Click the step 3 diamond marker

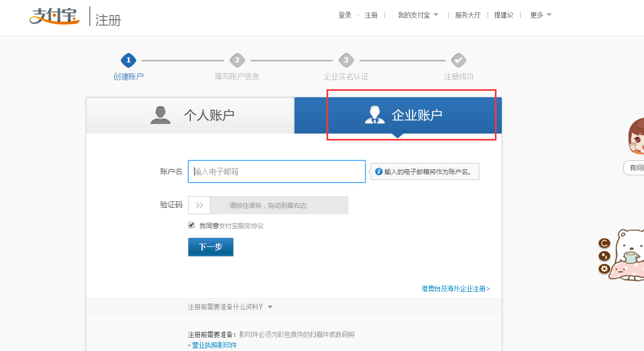[346, 60]
